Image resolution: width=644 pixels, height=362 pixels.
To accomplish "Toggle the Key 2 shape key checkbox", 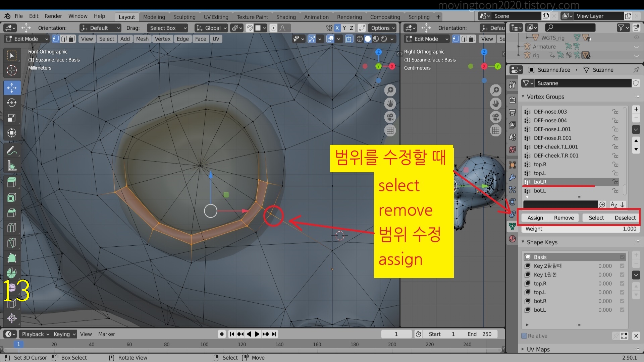I will coord(622,266).
